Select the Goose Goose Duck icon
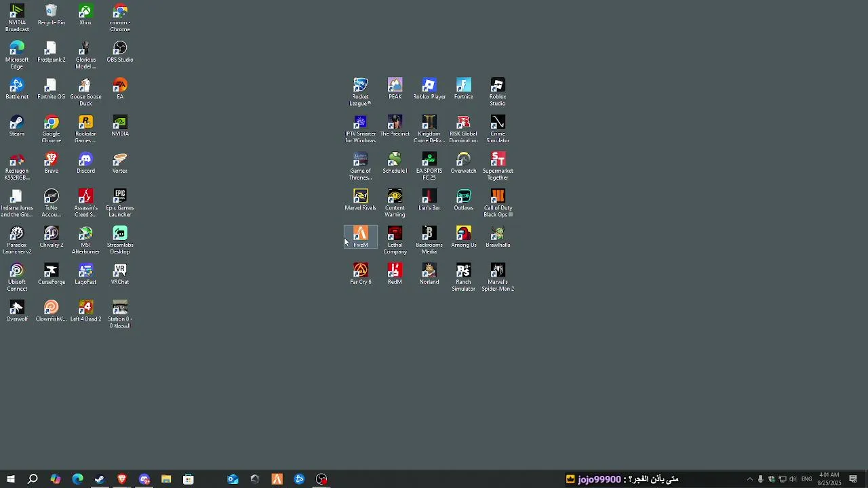The width and height of the screenshot is (868, 488). (85, 92)
